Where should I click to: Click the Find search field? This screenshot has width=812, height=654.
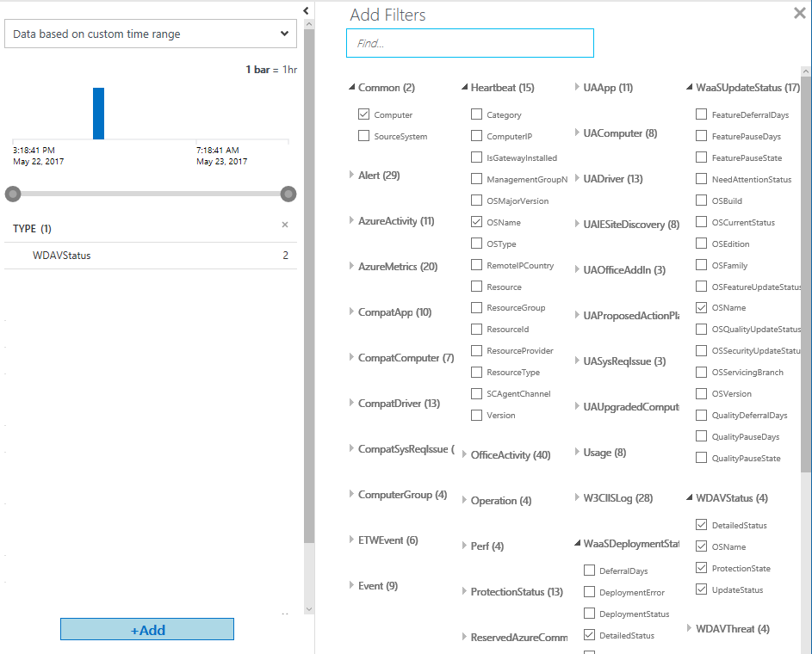pos(470,43)
